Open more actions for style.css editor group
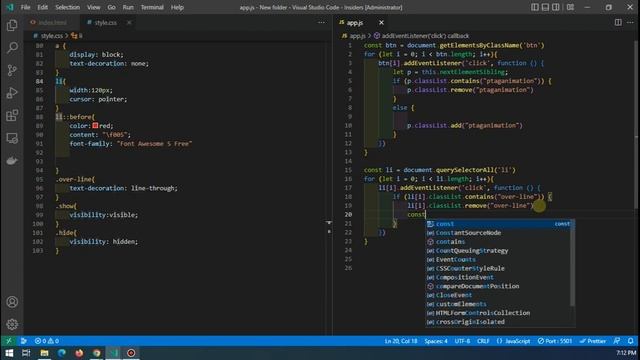Viewport: 640px width, 360px height. tap(322, 22)
